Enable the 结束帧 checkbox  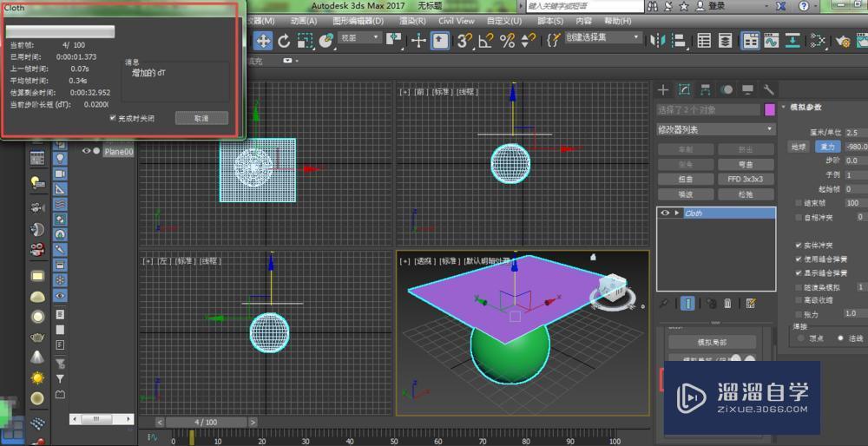pos(799,203)
